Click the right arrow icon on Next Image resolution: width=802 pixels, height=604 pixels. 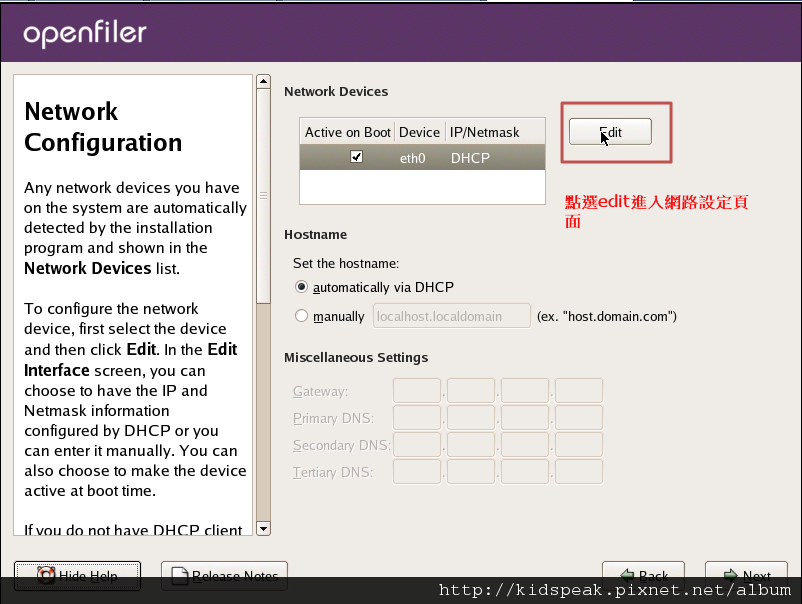731,576
